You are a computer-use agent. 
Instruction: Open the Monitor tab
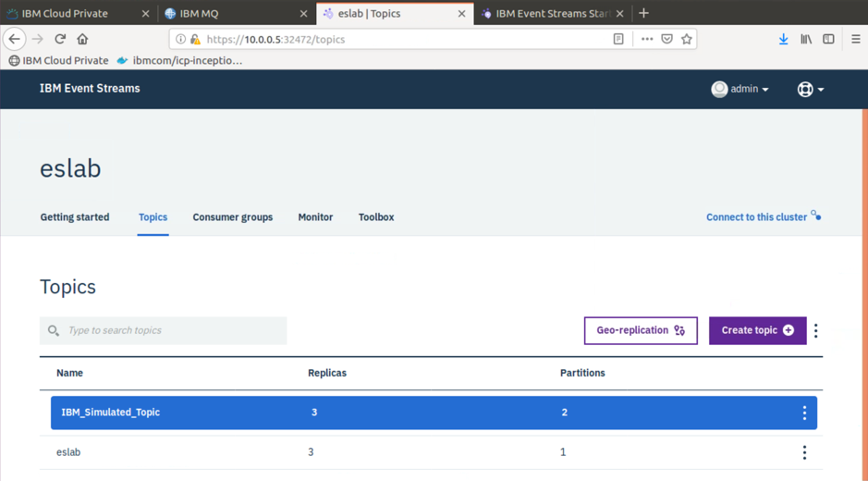[315, 217]
